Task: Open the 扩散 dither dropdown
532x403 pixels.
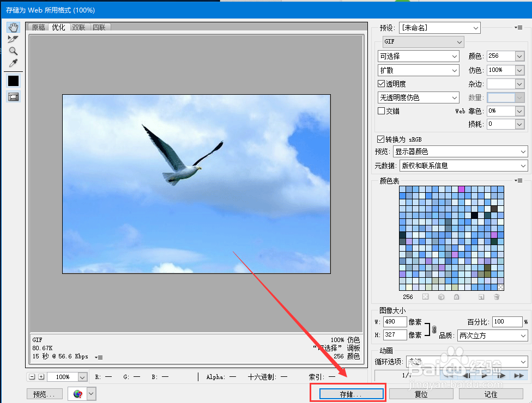Action: (x=418, y=70)
